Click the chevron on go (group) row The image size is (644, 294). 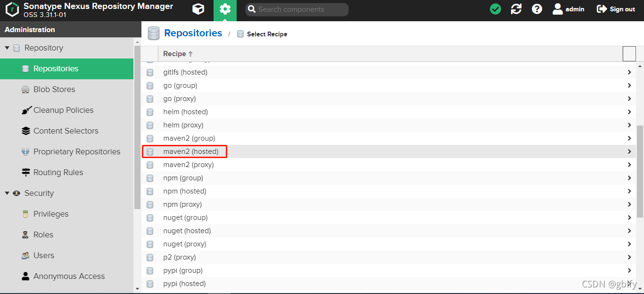click(x=629, y=85)
